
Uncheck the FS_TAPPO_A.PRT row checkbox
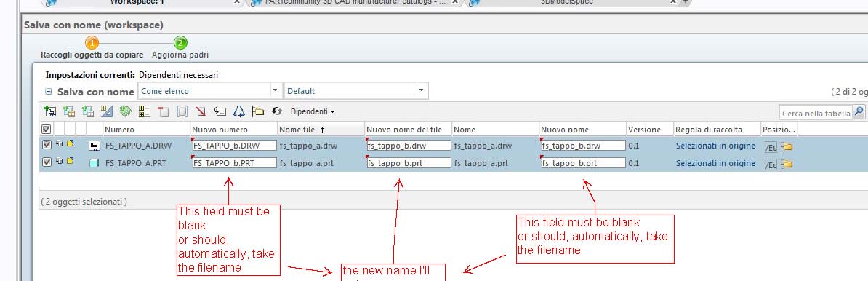point(47,162)
